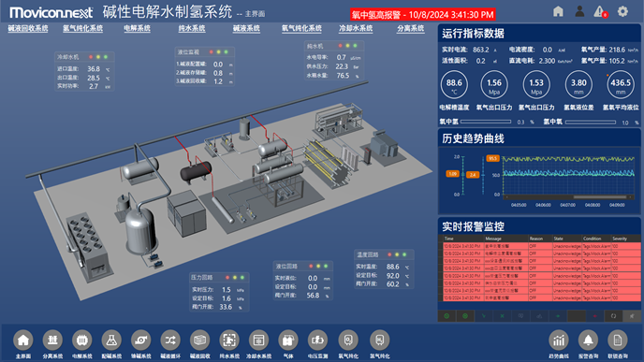The width and height of the screenshot is (644, 362).
Task: Click the first green acknowledge icon in alarm toolbar
Action: pos(446,315)
